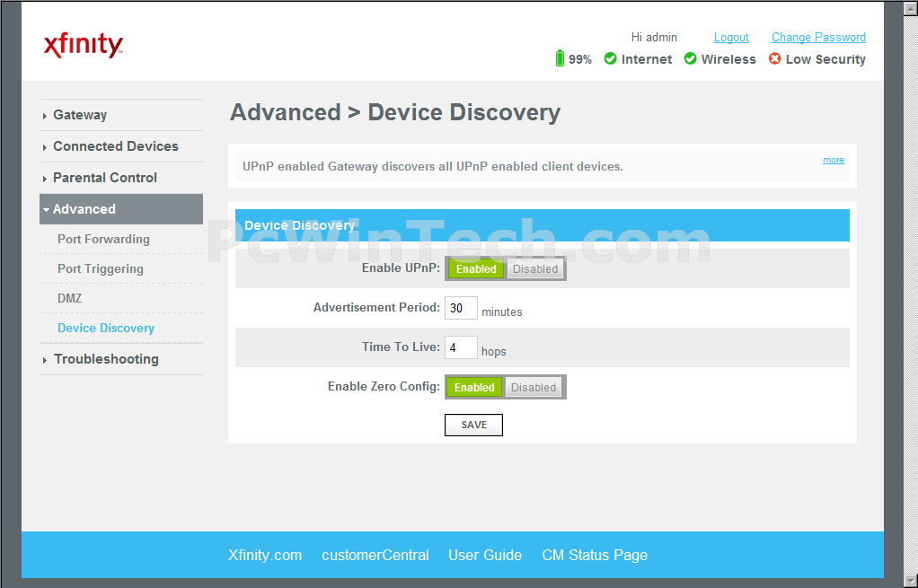The width and height of the screenshot is (918, 588).
Task: Click the Advertisement Period input field
Action: 462,308
